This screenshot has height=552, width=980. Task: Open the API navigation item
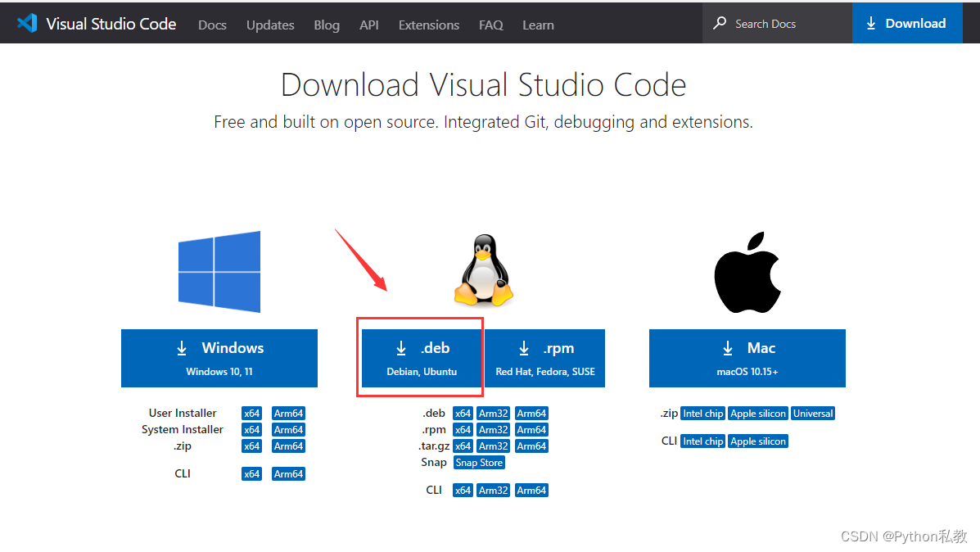pos(369,25)
